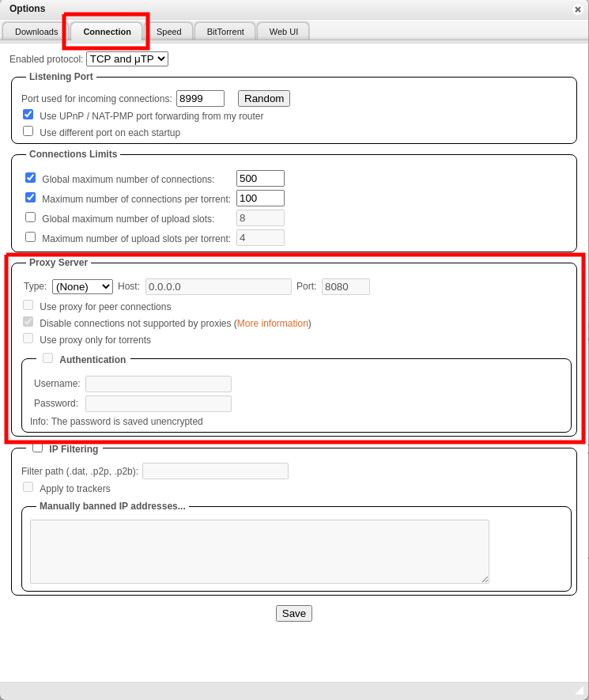Open the Enabled protocol dropdown
The image size is (589, 700).
coord(127,59)
